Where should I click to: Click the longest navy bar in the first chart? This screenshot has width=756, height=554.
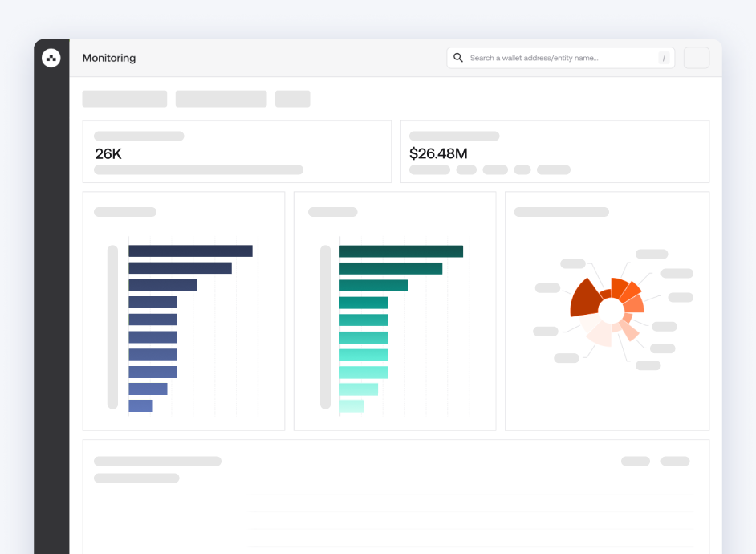[x=190, y=251]
